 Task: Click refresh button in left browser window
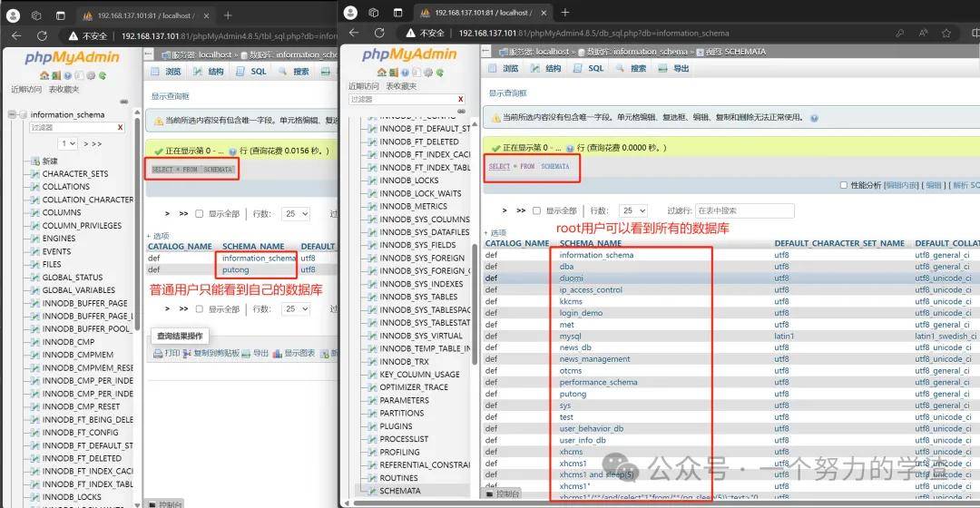coord(42,35)
